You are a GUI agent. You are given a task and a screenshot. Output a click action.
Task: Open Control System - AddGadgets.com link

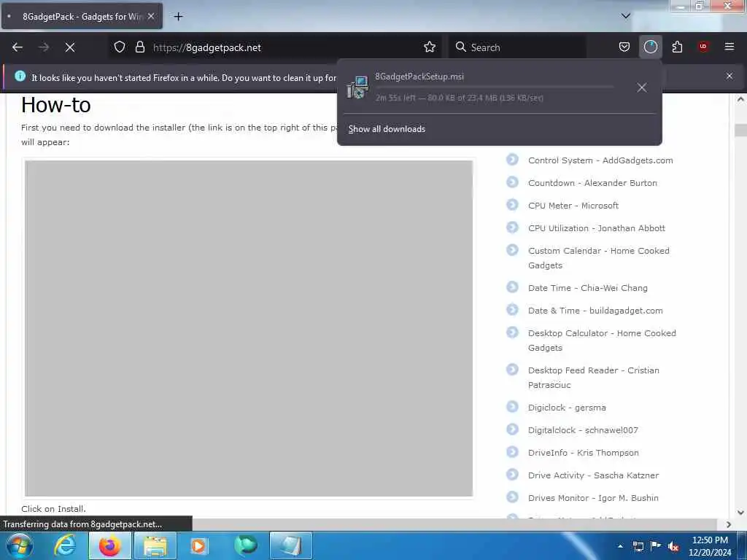[x=600, y=160]
